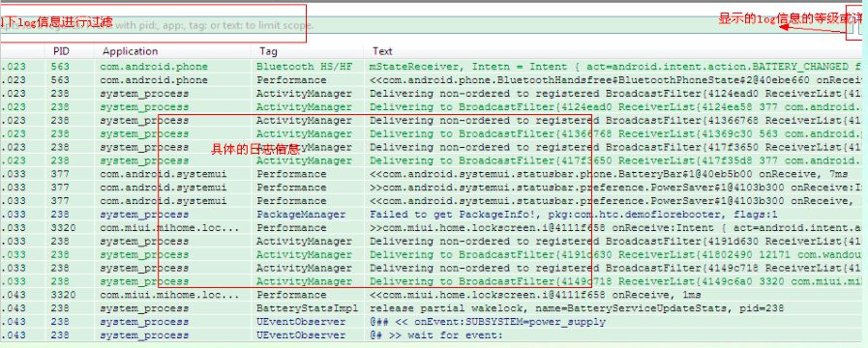The image size is (868, 348).
Task: Select the BatteryStatsImpl tag cell
Action: pyautogui.click(x=307, y=308)
